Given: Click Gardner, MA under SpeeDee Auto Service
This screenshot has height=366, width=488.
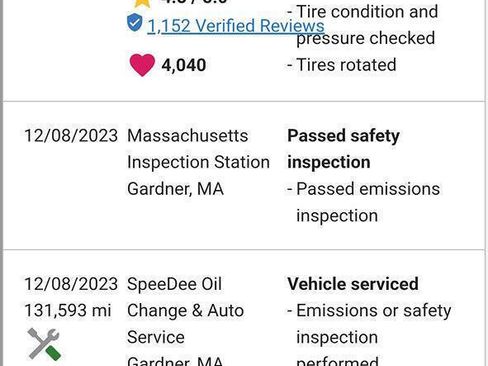Looking at the screenshot, I should point(175,361).
